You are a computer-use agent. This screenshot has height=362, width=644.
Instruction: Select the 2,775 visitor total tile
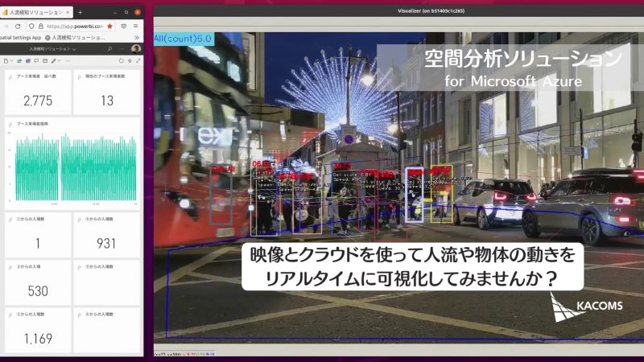(38, 92)
